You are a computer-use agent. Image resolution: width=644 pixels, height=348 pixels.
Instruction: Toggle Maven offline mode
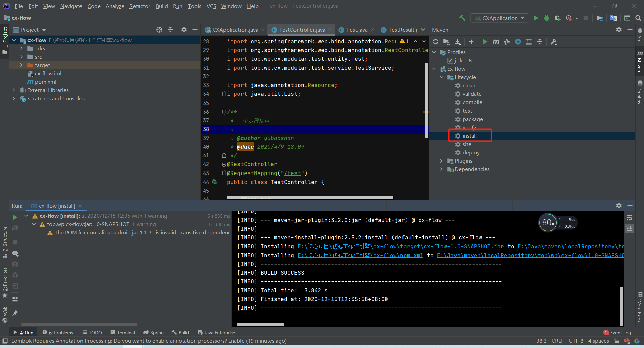tap(518, 42)
